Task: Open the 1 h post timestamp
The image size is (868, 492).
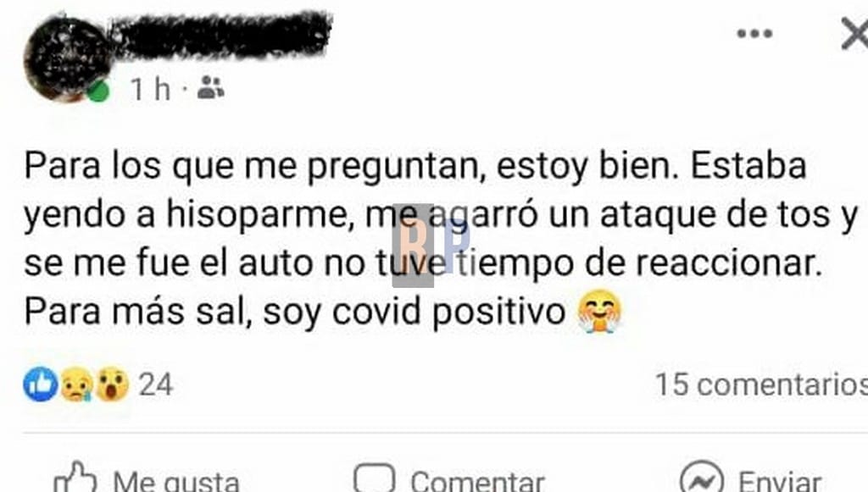Action: [150, 88]
